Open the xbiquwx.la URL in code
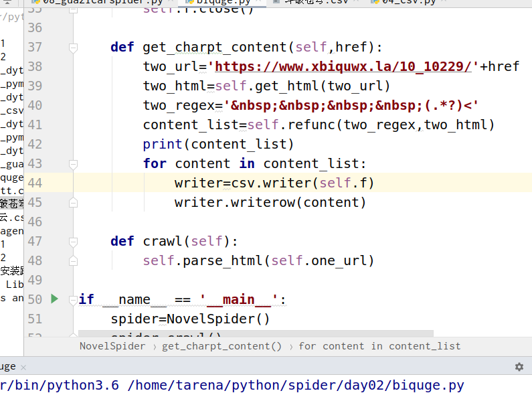532x397 pixels. coord(345,67)
